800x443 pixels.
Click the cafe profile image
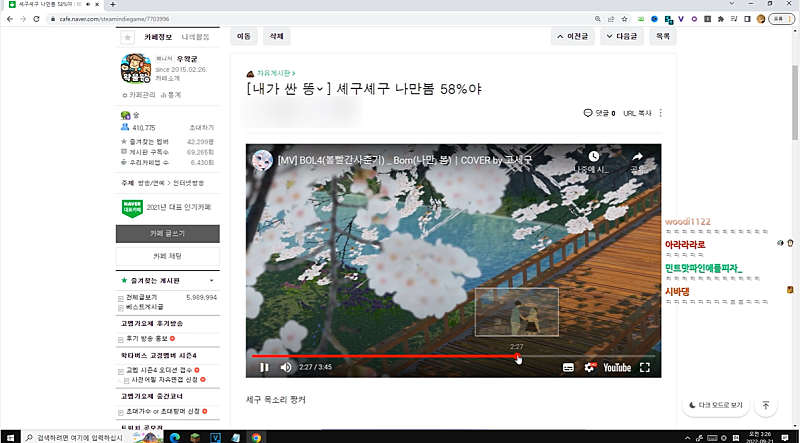pyautogui.click(x=136, y=68)
